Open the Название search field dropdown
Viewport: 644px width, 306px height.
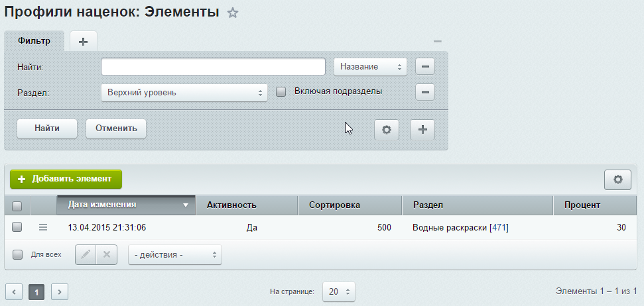coord(370,67)
